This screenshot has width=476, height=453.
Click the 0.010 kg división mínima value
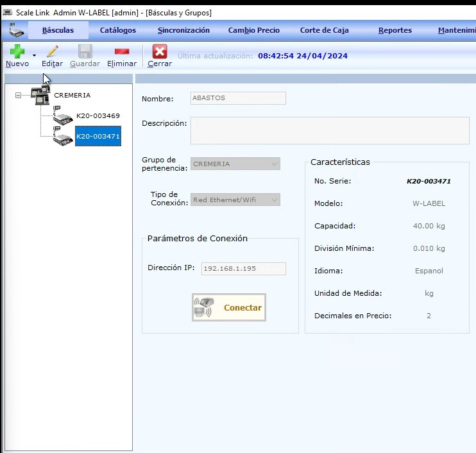tap(429, 248)
